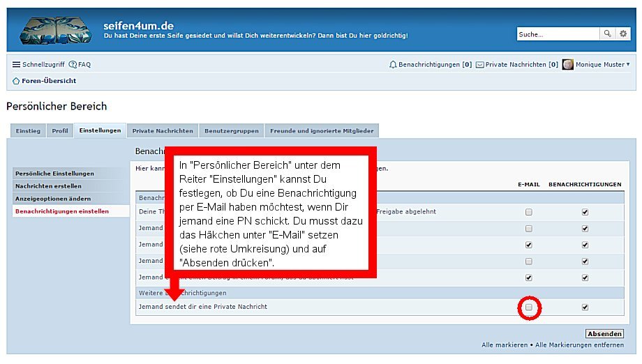The image size is (642, 364).
Task: Click the search magnifier icon
Action: [608, 33]
